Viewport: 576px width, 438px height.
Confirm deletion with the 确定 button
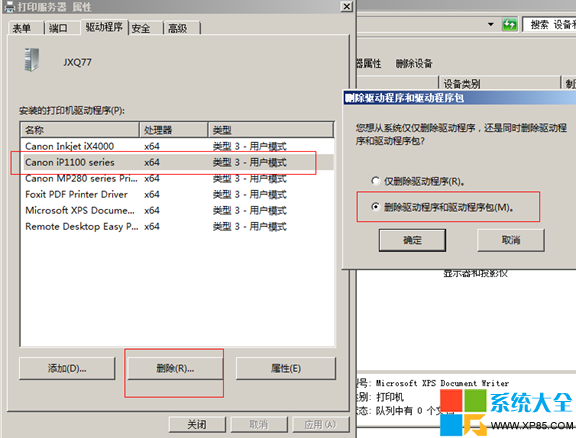tap(412, 240)
